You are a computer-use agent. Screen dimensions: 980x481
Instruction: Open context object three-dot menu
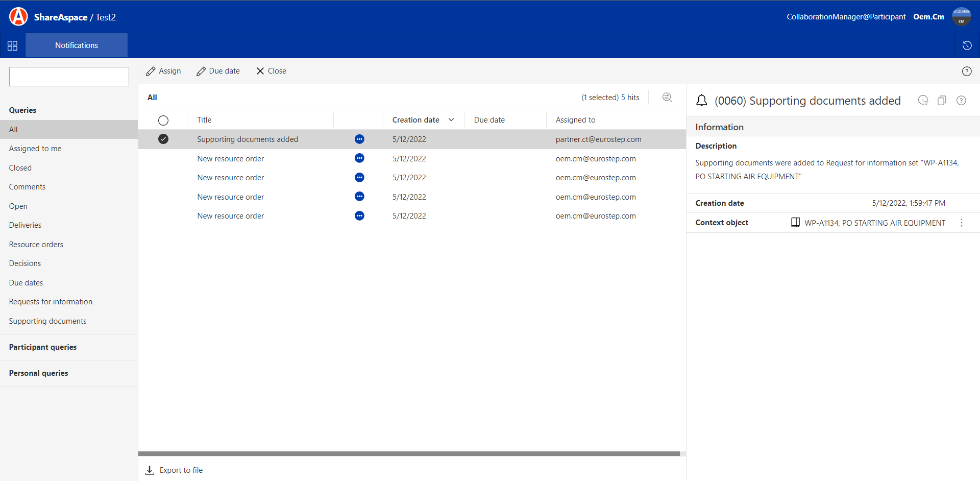click(x=962, y=223)
